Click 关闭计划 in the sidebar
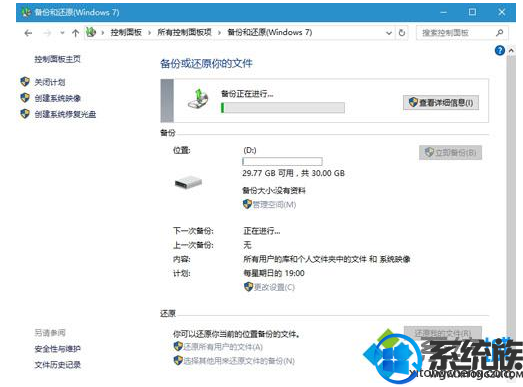Viewport: 523px width, 387px height. [x=50, y=82]
